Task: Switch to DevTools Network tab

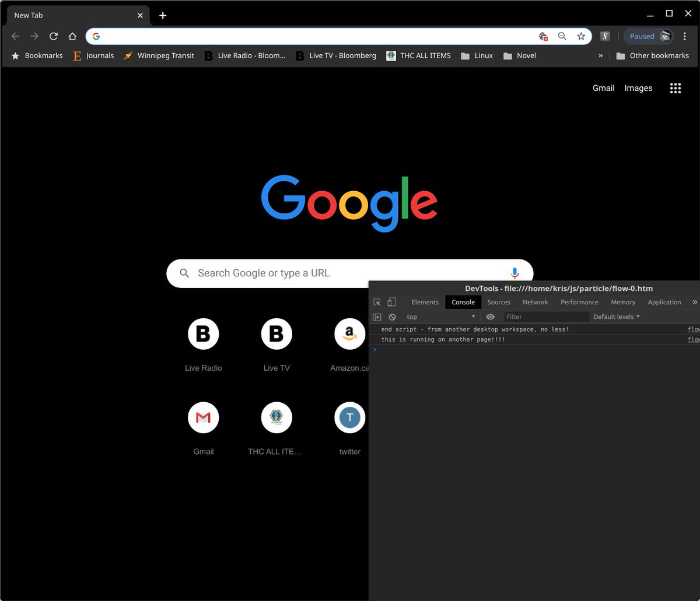Action: pos(535,302)
